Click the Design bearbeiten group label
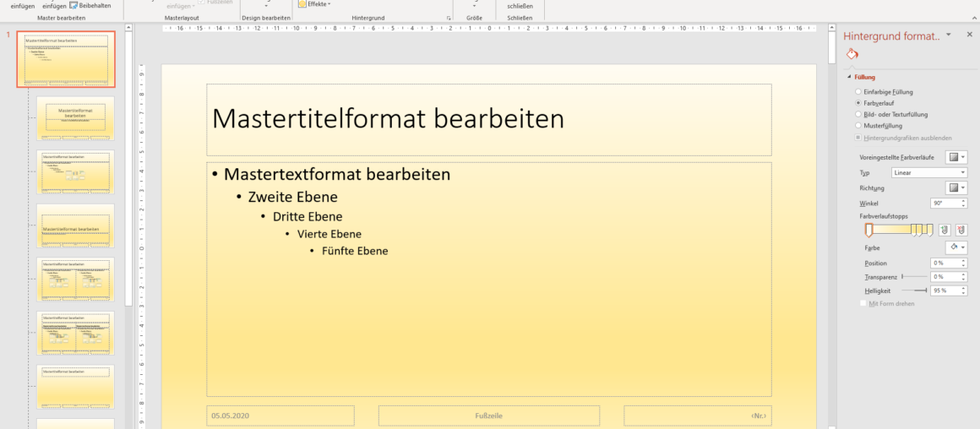Screen dimensions: 980x429 (x=266, y=18)
